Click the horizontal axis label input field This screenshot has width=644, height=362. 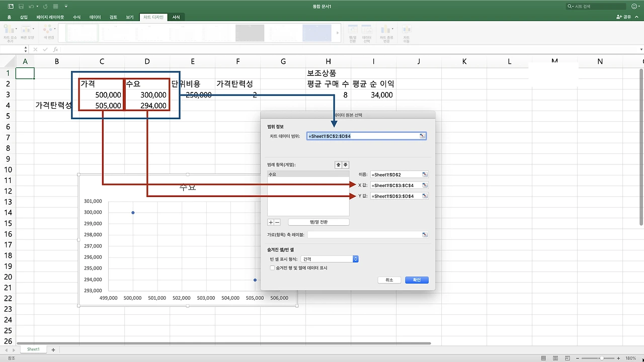click(368, 235)
